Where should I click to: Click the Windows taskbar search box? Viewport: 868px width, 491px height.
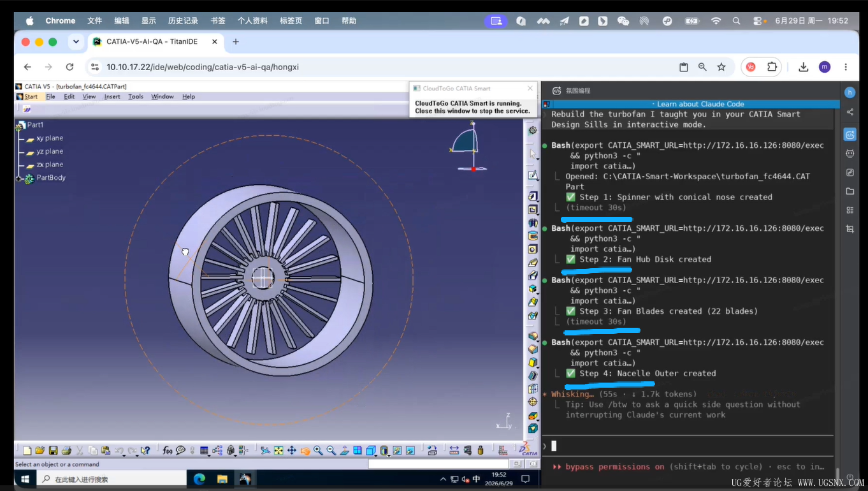tap(111, 479)
